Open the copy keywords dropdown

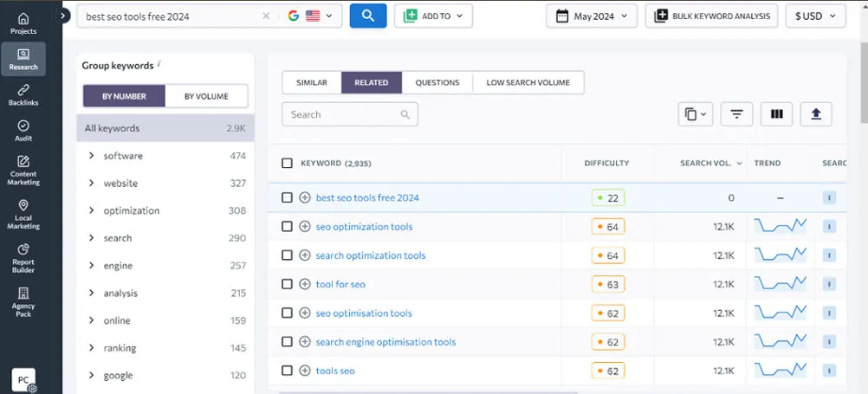point(696,114)
